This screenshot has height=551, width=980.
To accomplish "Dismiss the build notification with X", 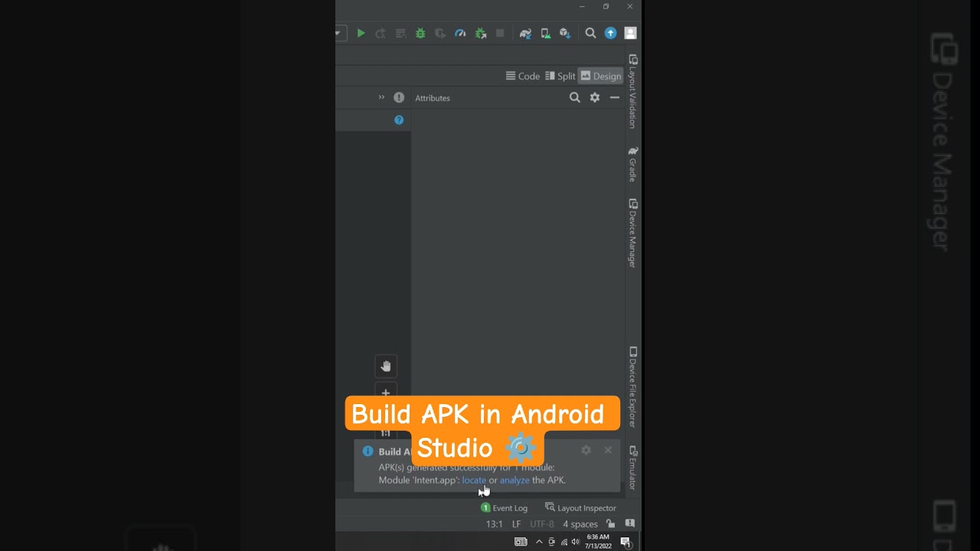I will 608,450.
